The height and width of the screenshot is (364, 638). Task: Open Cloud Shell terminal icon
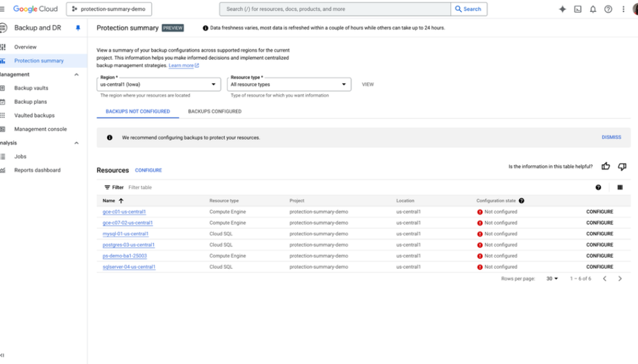578,9
